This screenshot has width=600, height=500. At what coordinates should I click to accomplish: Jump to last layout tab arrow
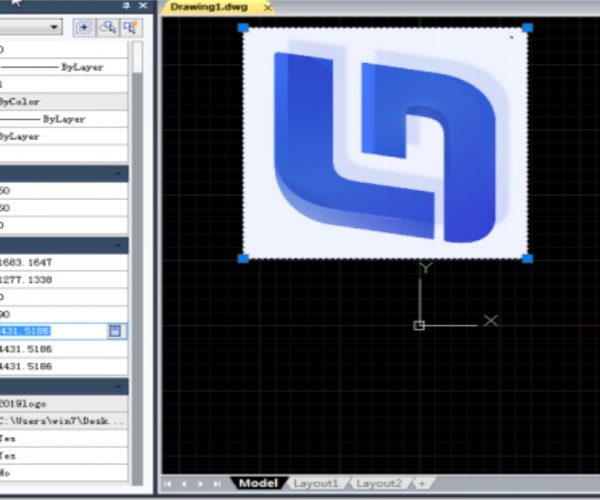click(x=217, y=484)
